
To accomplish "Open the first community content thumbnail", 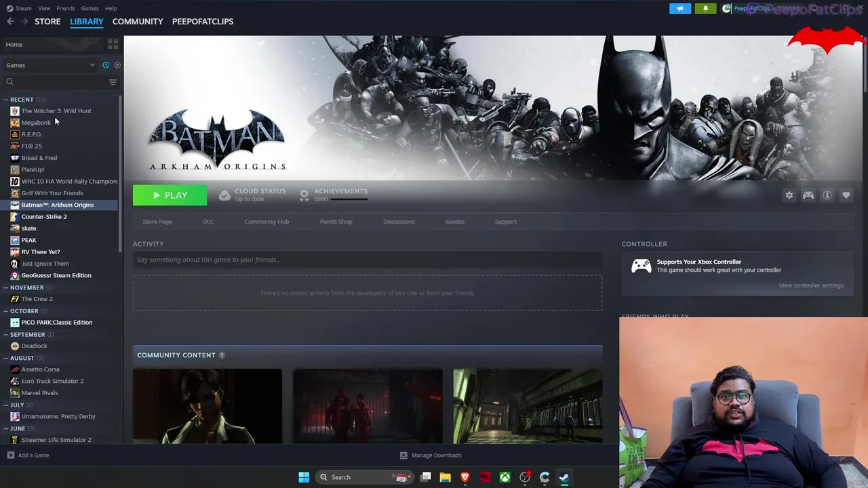I will tap(208, 406).
